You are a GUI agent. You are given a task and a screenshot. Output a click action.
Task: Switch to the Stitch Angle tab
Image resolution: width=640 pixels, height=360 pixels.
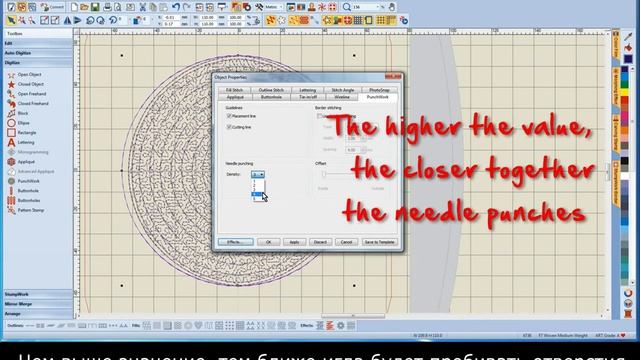pyautogui.click(x=343, y=90)
